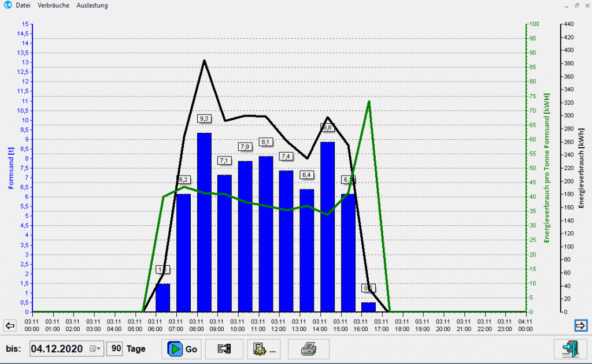The height and width of the screenshot is (364, 592).
Task: Click the days input field showing 90
Action: click(114, 349)
